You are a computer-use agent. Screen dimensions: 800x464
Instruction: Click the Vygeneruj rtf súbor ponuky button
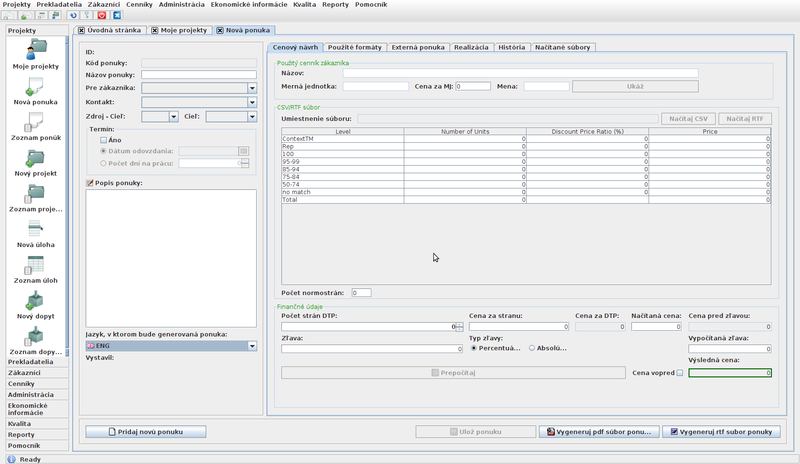[x=721, y=432]
